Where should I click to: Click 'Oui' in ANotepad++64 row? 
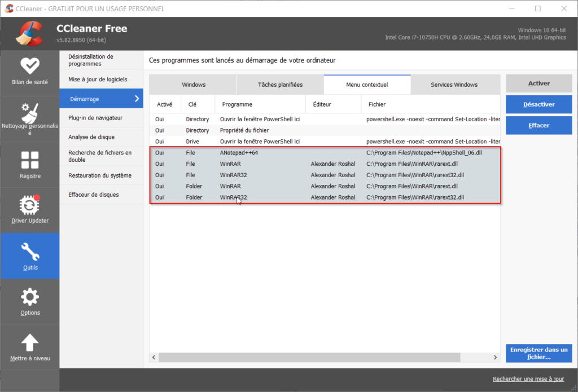(160, 152)
